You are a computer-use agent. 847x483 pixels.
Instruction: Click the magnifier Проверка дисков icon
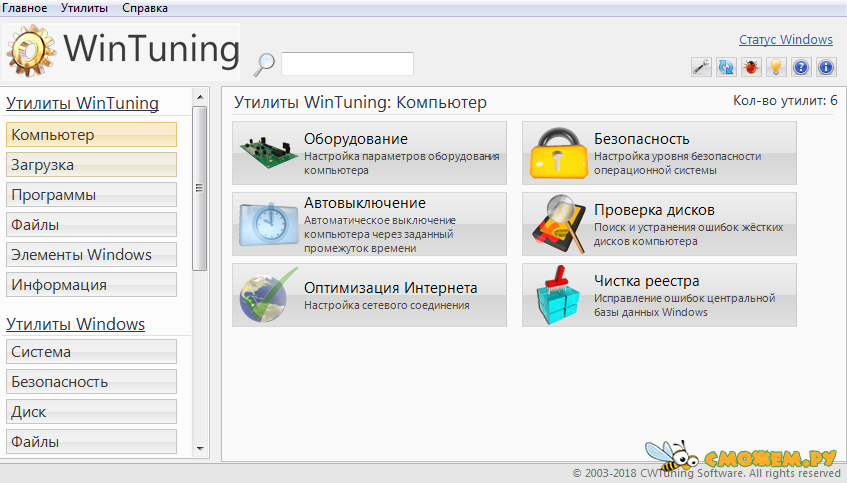coord(559,224)
